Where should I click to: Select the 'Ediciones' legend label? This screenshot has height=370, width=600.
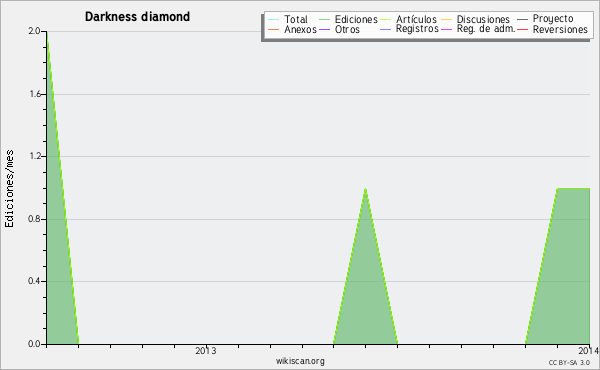click(x=356, y=19)
